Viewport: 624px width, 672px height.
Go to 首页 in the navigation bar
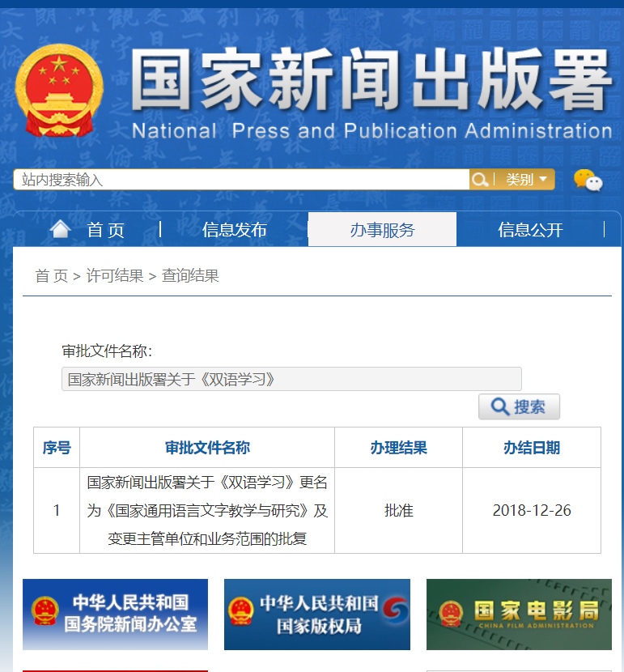pos(105,230)
